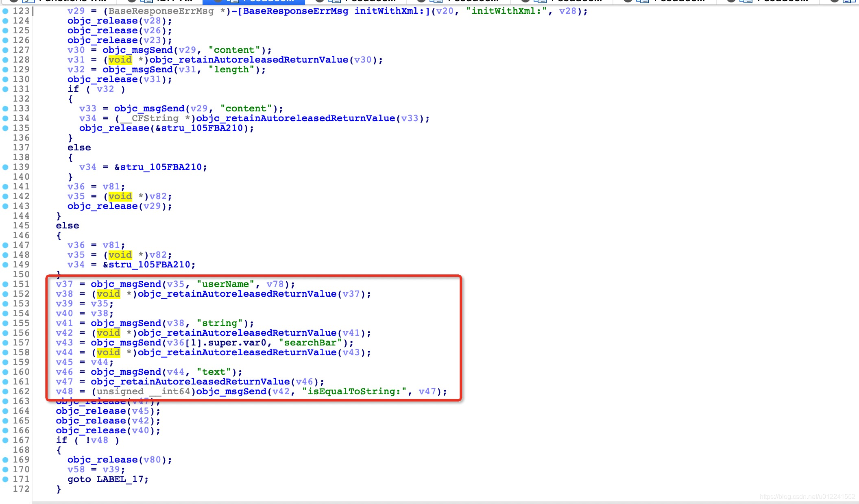The height and width of the screenshot is (504, 859).
Task: Click the !v48 condition on line 167
Action: click(96, 440)
